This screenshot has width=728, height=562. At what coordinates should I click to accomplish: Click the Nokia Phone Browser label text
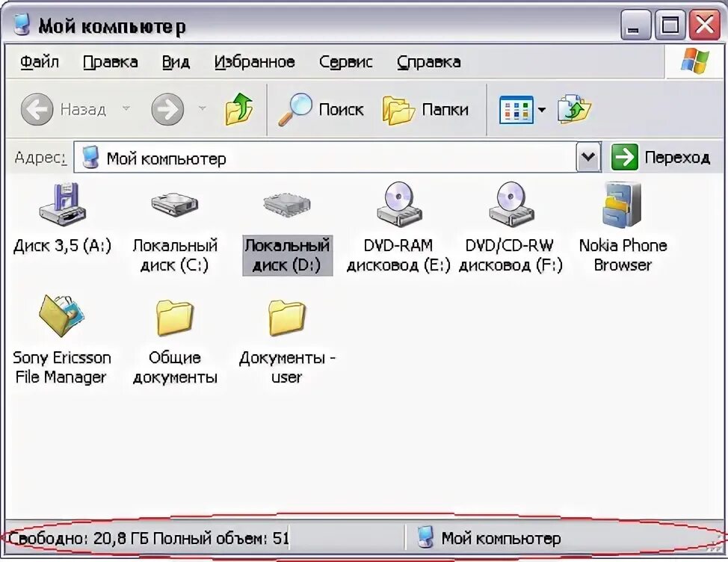coord(623,256)
